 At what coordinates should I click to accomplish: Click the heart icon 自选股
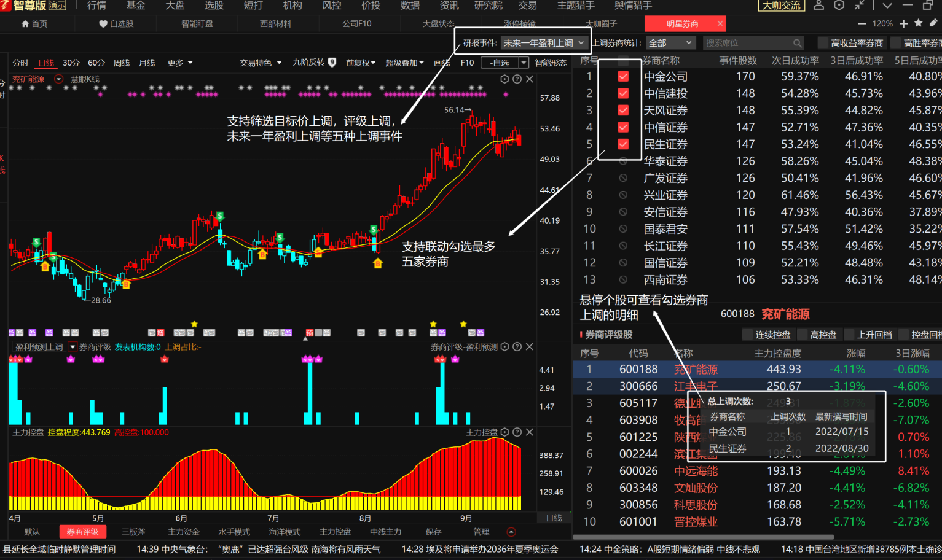tap(103, 24)
